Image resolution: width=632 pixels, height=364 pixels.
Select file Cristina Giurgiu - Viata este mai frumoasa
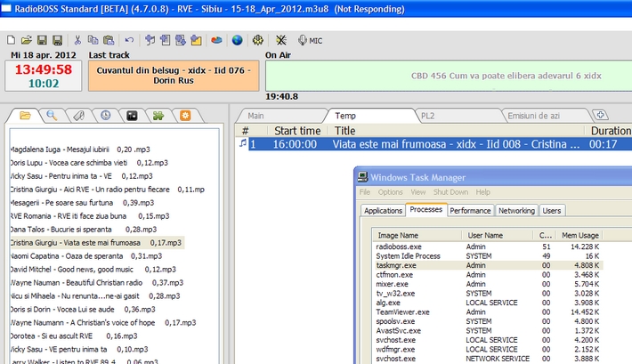97,243
